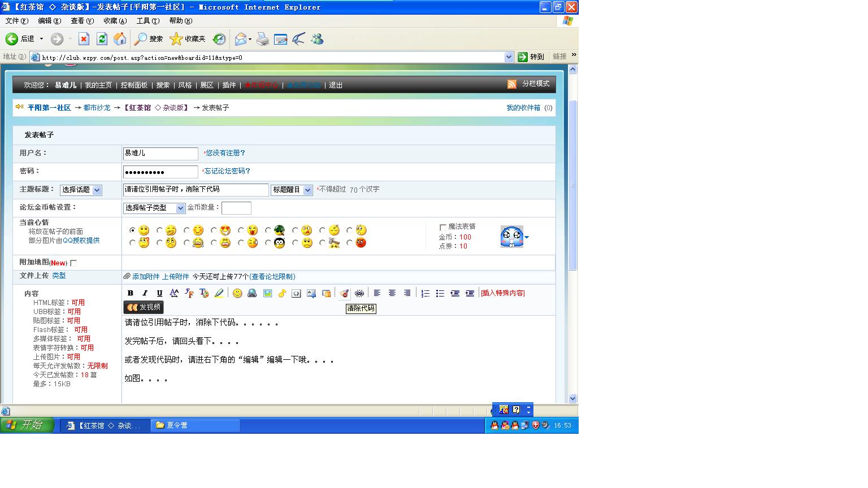
Task: Click IE Refresh toolbar button
Action: coord(102,38)
